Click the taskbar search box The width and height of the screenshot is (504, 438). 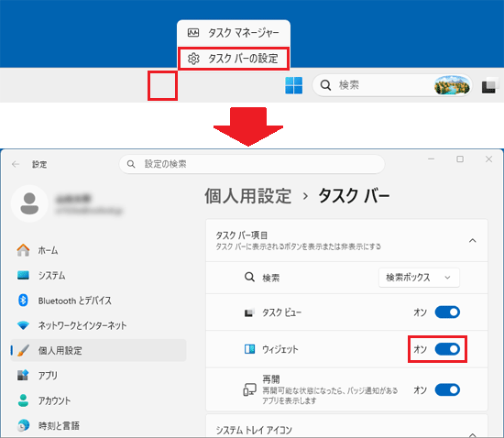[392, 85]
